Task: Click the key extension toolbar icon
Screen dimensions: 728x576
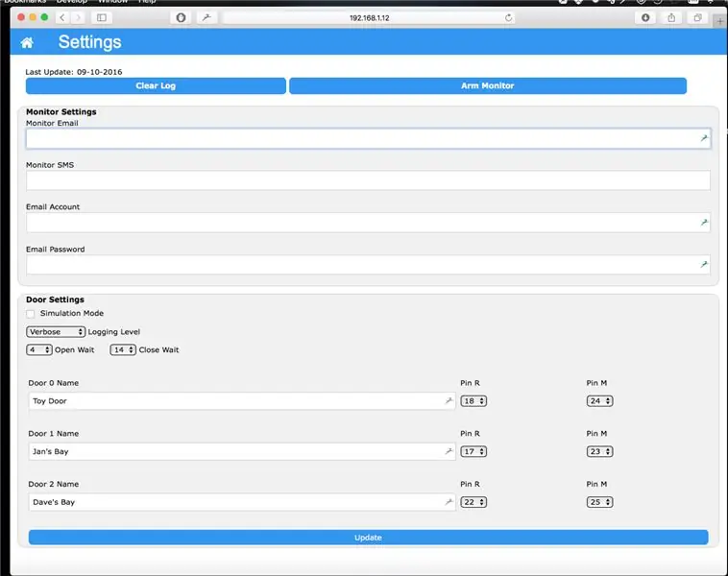Action: click(x=206, y=17)
